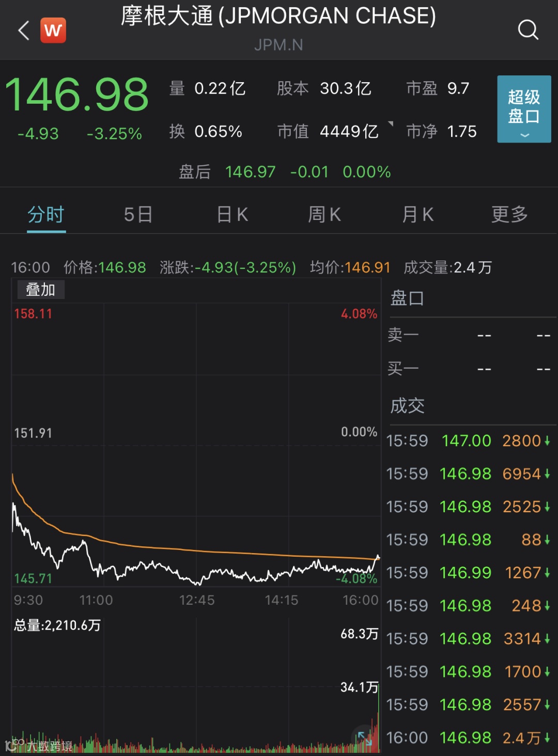Tap the 均价:146.91 average price label
Image resolution: width=558 pixels, height=756 pixels.
350,267
